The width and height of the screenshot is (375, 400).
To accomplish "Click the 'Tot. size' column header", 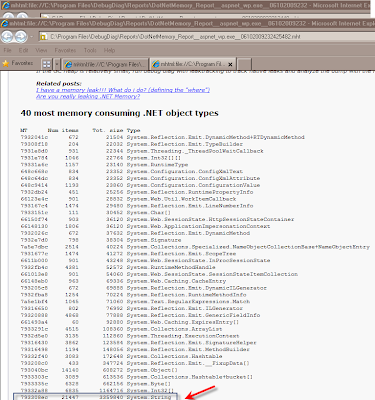I will (x=108, y=130).
